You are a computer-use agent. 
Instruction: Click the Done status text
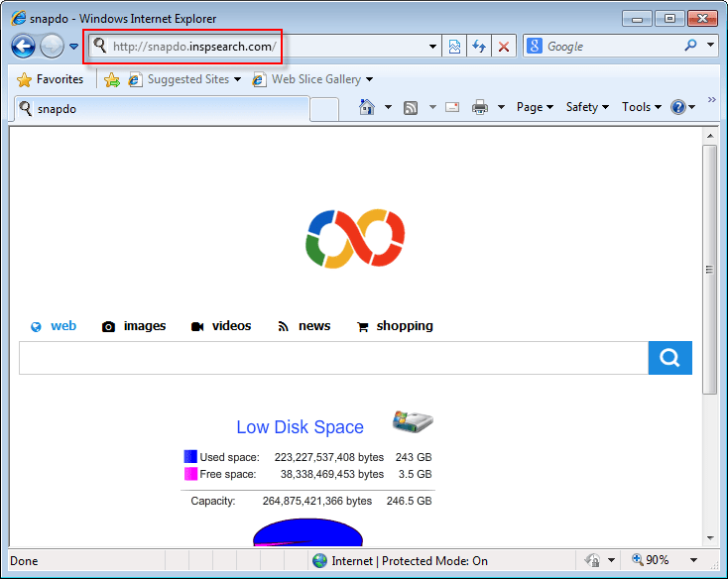[24, 561]
